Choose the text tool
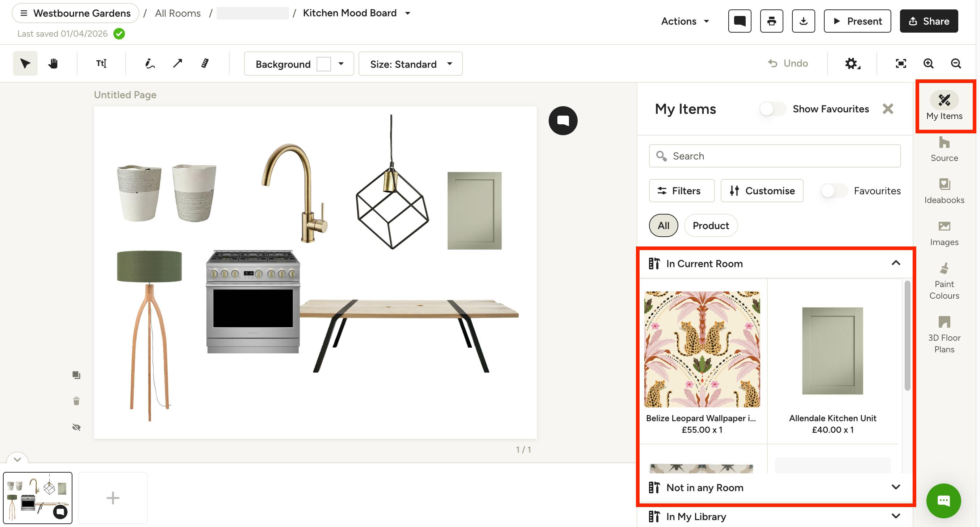Image resolution: width=980 pixels, height=527 pixels. 101,63
